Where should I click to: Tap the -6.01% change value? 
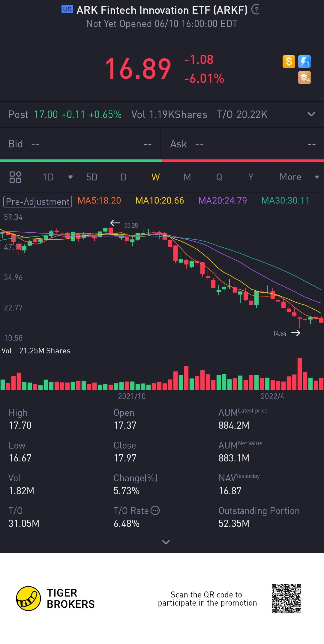coord(204,79)
